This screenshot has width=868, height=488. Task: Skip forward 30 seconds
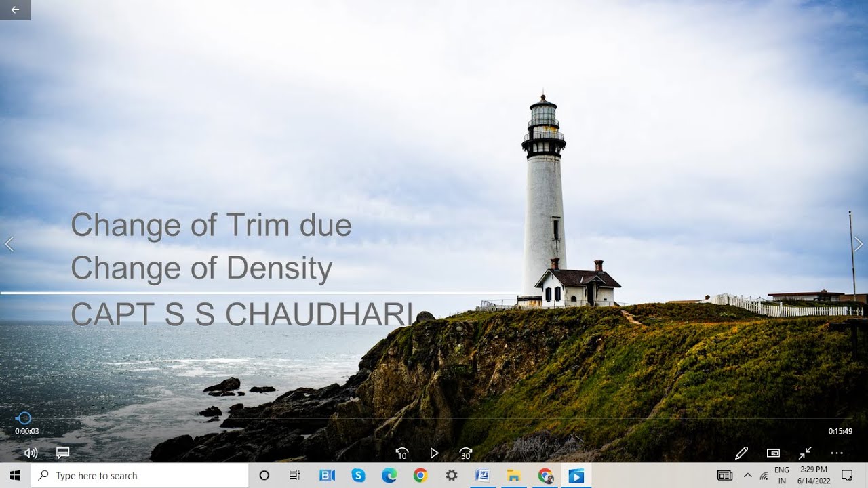tap(466, 453)
